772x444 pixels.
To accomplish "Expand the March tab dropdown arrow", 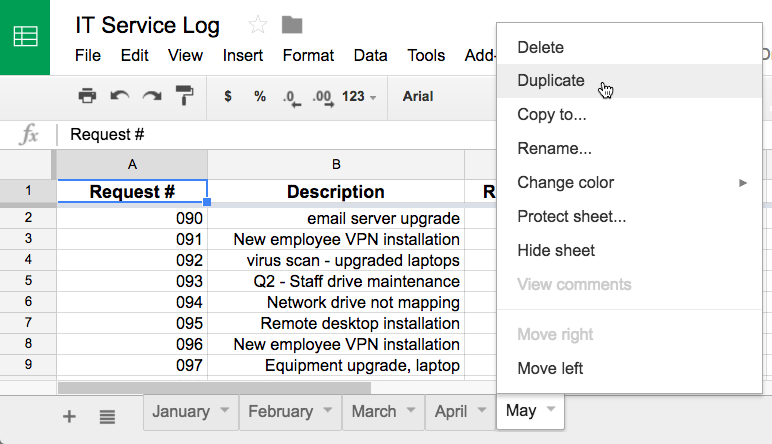I will coord(411,411).
